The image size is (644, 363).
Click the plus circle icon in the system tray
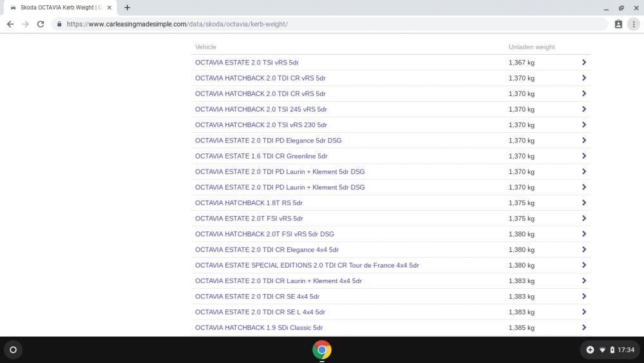(x=590, y=350)
